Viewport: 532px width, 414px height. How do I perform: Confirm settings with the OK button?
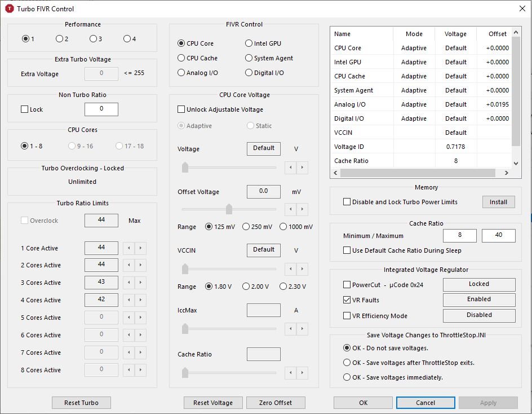[x=363, y=403]
